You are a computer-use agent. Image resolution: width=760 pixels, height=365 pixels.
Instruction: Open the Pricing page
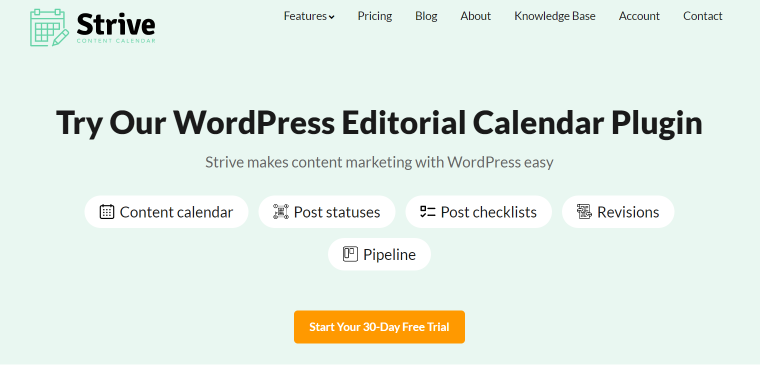(x=375, y=16)
